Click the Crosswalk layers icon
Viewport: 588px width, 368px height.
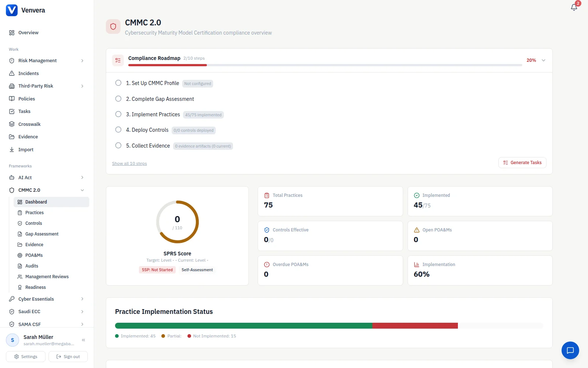click(x=12, y=124)
